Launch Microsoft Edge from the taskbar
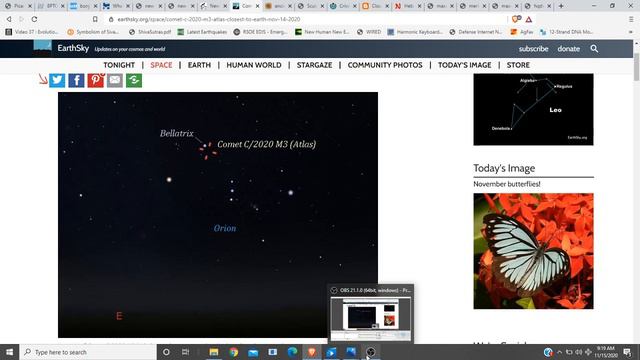 click(292, 352)
